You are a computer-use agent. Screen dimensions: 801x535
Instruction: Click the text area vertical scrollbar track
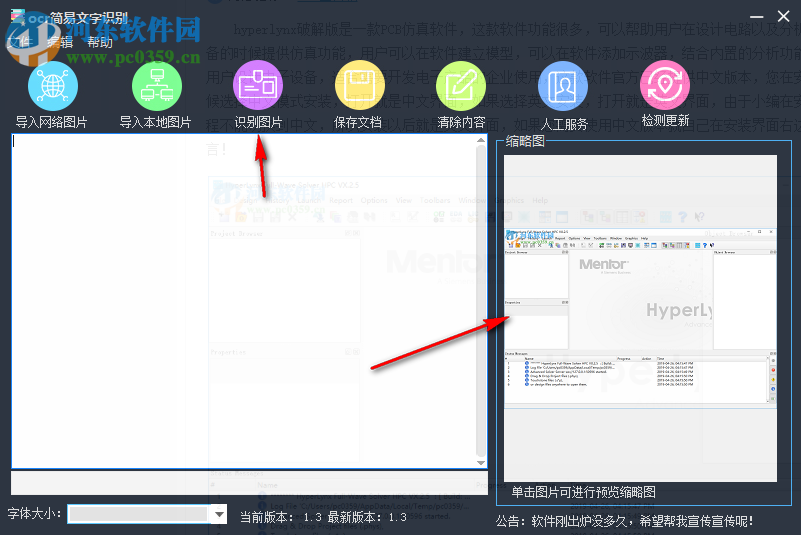pos(481,301)
